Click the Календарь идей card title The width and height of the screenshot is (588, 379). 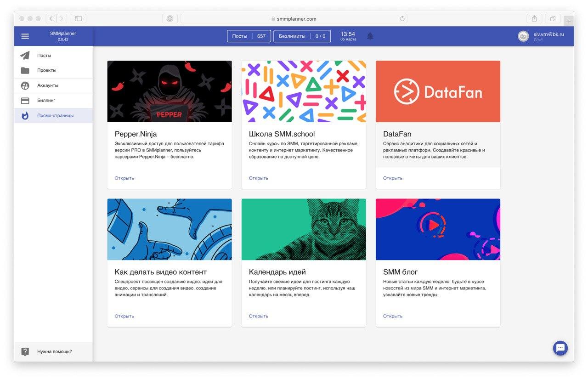277,272
